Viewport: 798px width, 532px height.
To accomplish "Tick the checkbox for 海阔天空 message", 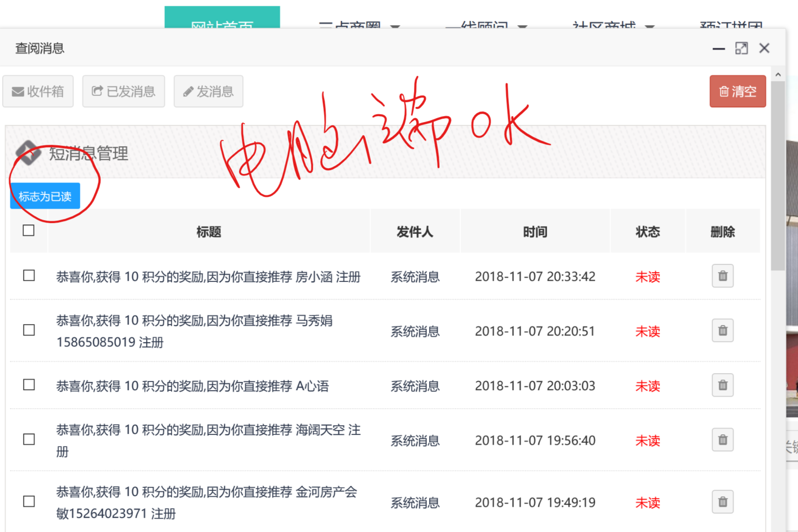I will click(x=29, y=440).
